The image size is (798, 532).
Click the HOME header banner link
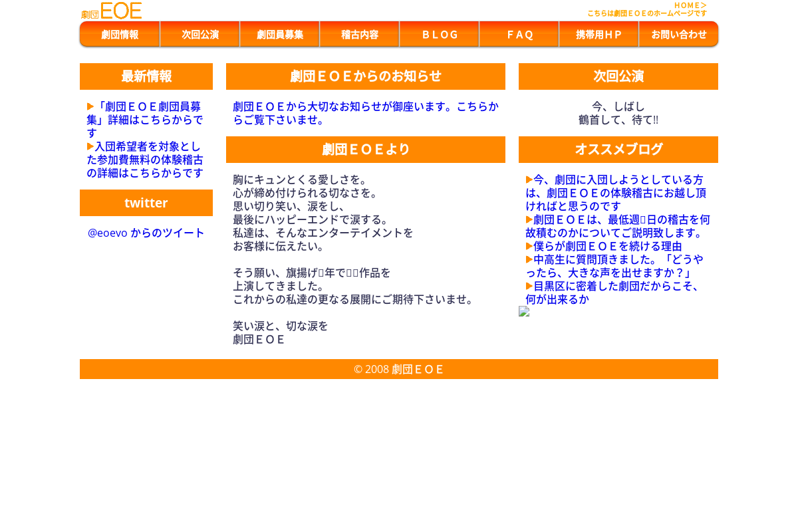(x=646, y=9)
